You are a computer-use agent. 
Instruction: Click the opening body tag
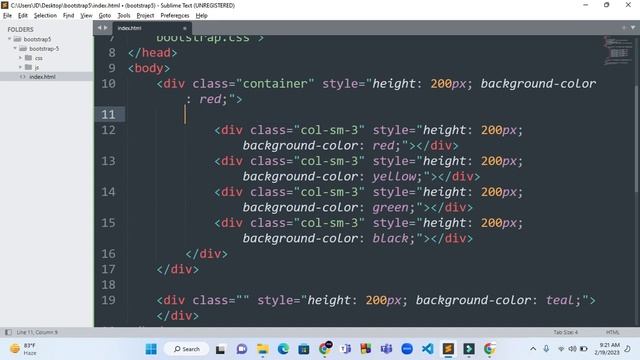click(149, 68)
